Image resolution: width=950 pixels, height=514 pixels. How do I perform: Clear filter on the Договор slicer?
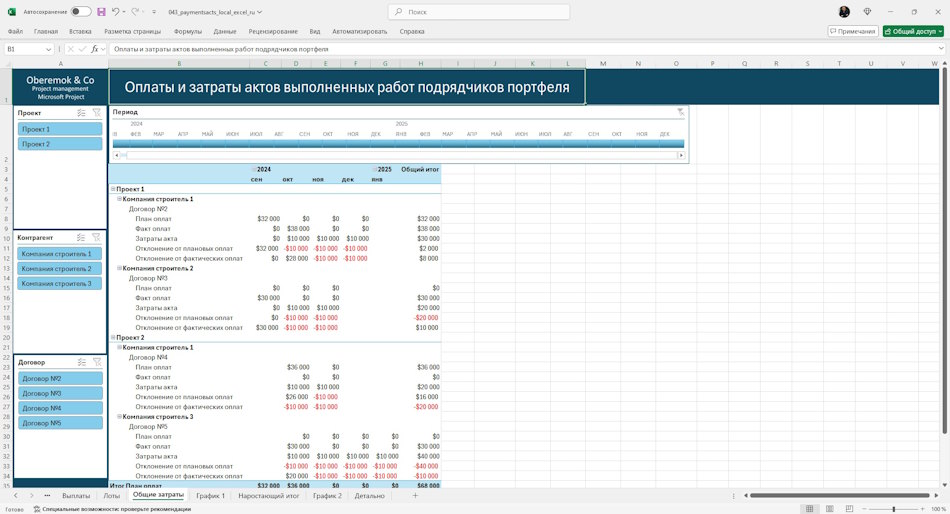97,362
